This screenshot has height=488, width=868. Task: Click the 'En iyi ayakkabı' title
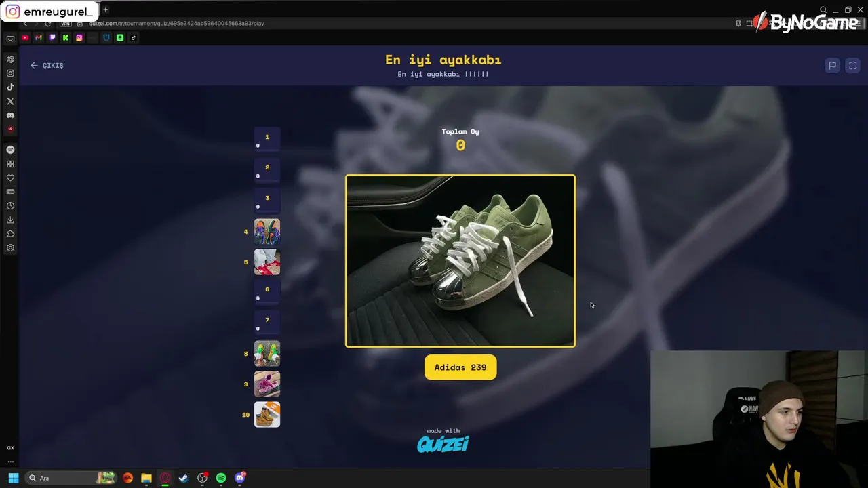[x=443, y=60]
